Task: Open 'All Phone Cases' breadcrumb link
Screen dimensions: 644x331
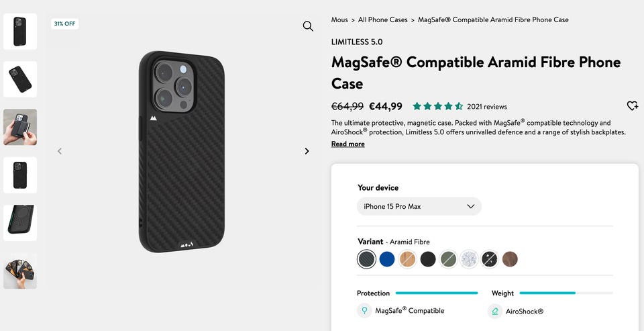Action: pos(382,19)
